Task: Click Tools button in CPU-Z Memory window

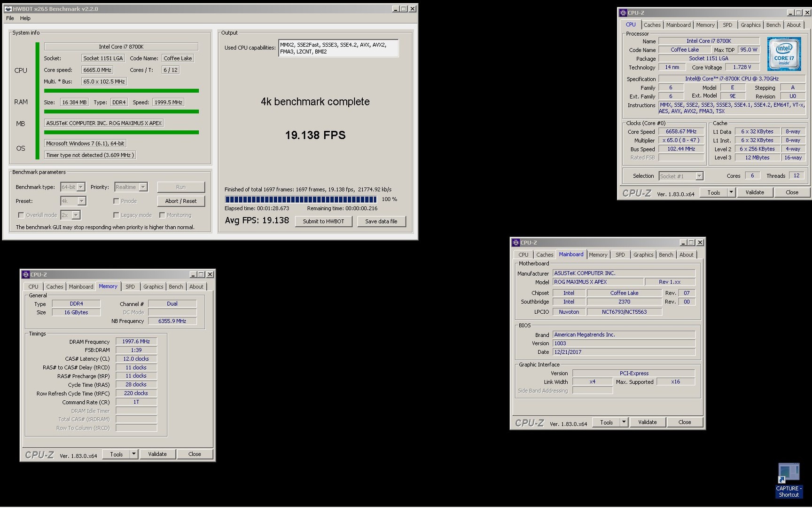Action: (x=116, y=454)
